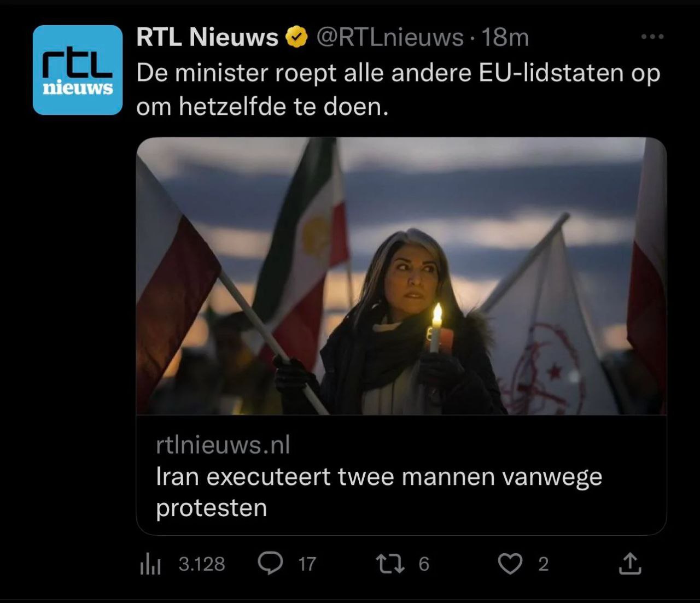This screenshot has width=700, height=603.
Task: Click the reply speech bubble icon
Action: pos(271,564)
